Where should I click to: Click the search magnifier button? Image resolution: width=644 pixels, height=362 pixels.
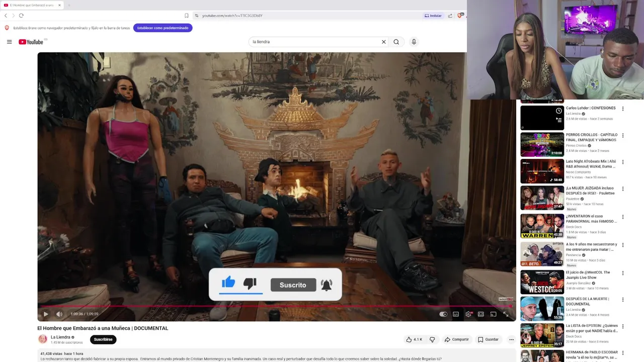click(396, 42)
